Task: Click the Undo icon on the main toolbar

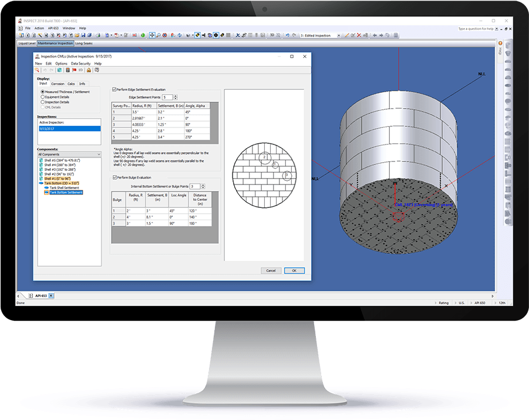Action: (x=287, y=35)
